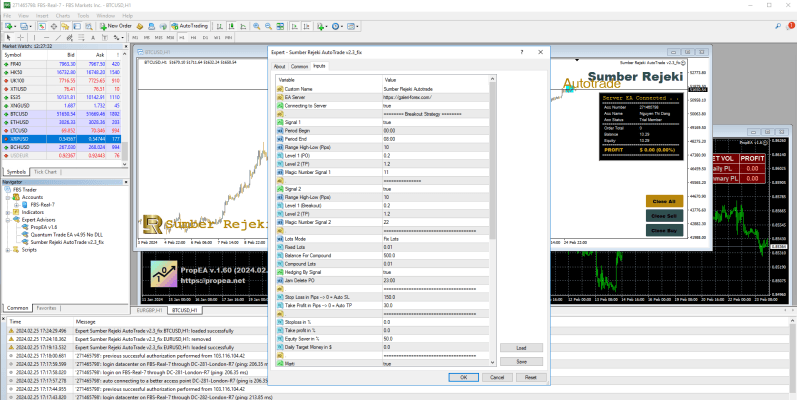Expand the FBS-Real-7 account node
This screenshot has height=400, width=797.
pyautogui.click(x=16, y=205)
